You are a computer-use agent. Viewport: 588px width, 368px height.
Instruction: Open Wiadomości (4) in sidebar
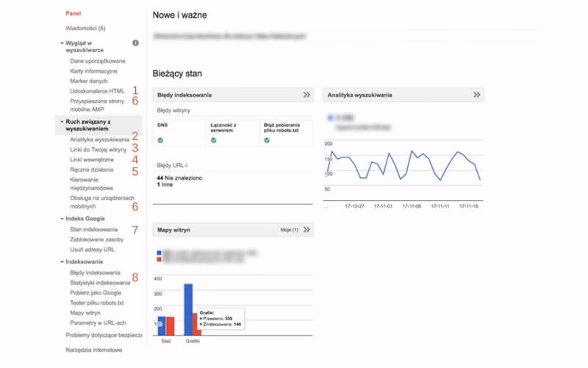point(85,28)
